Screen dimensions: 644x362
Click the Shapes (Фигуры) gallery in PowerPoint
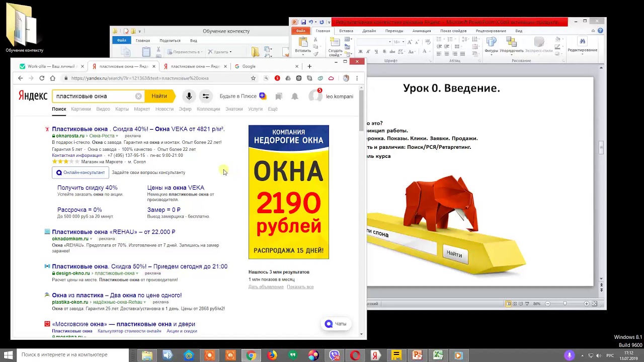click(491, 44)
